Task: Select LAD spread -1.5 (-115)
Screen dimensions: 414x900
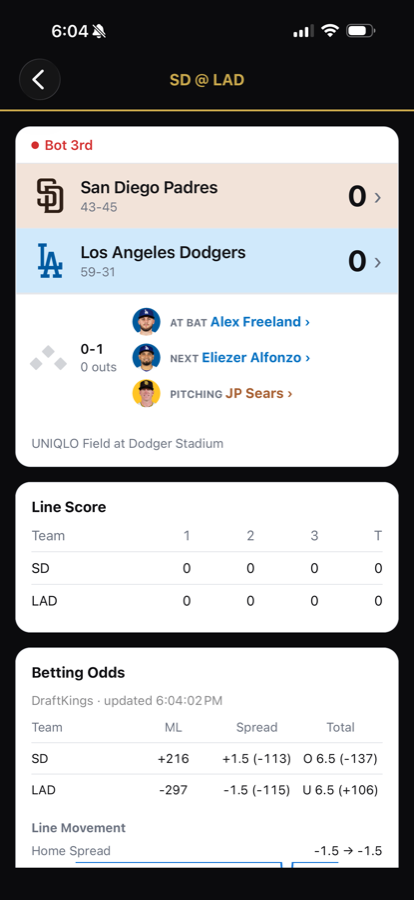Action: tap(256, 790)
